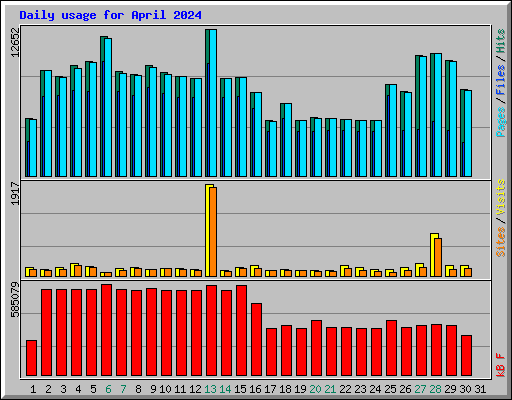This screenshot has width=512, height=400.
Task: Click day 10 on the x-axis
Action: point(165,389)
